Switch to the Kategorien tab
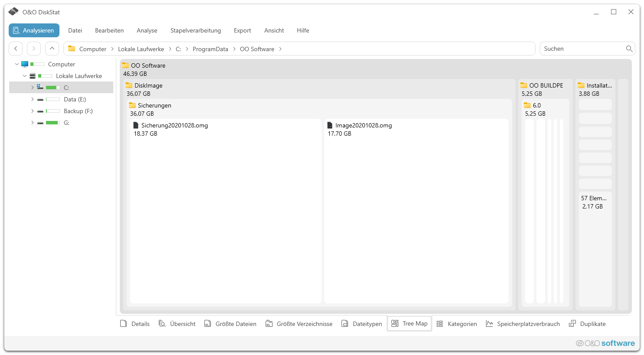 pyautogui.click(x=457, y=324)
